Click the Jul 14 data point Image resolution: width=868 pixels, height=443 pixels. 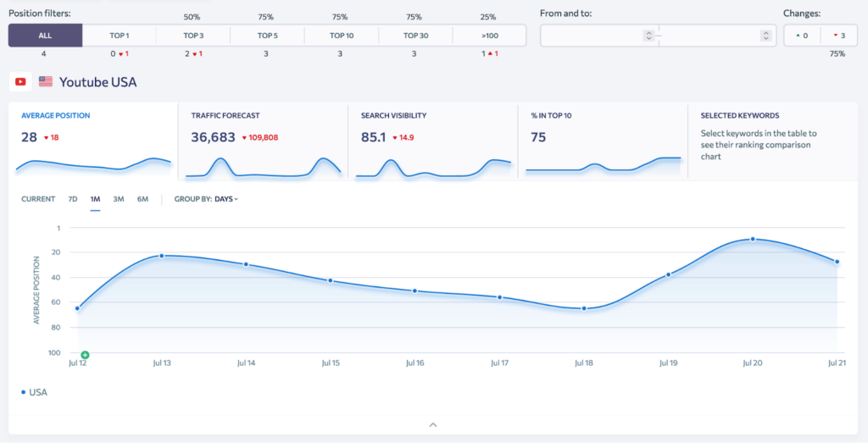coord(247,264)
